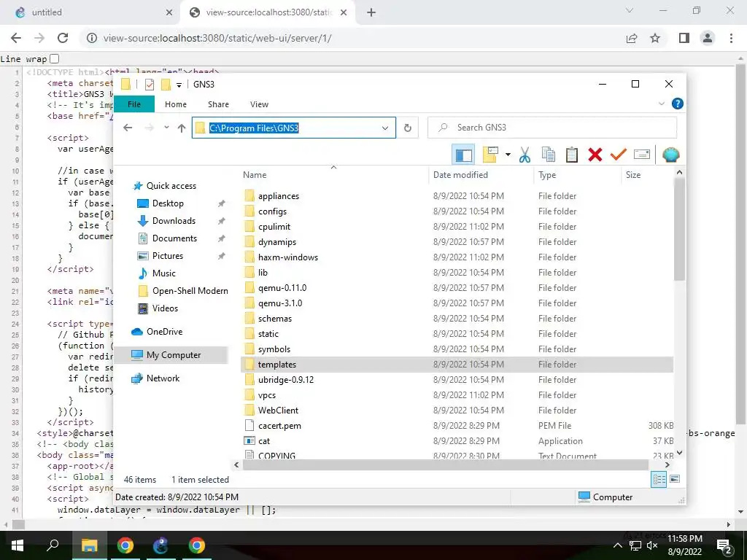Switch to the untitled Chrome tab
The image size is (747, 560).
[x=90, y=12]
